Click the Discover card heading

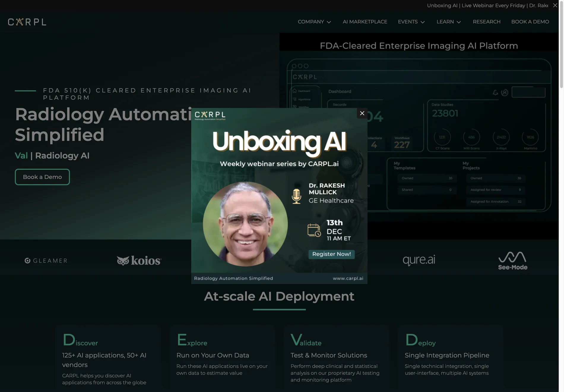point(80,340)
